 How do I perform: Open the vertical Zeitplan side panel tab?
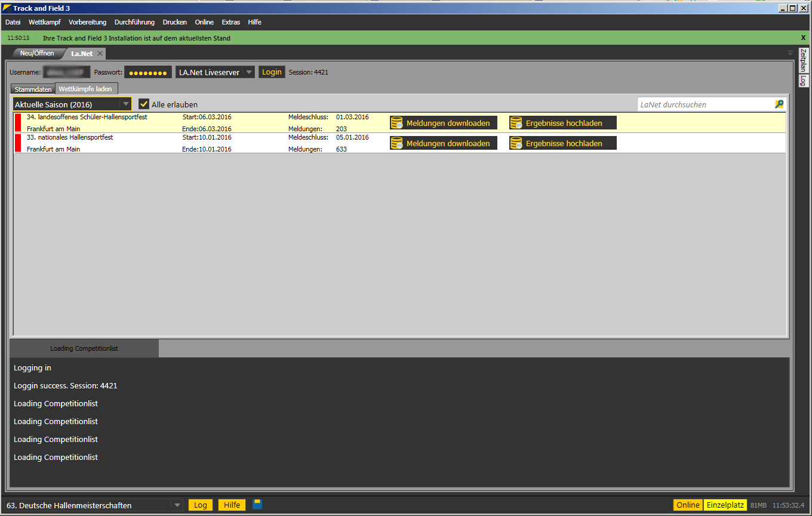pyautogui.click(x=803, y=60)
